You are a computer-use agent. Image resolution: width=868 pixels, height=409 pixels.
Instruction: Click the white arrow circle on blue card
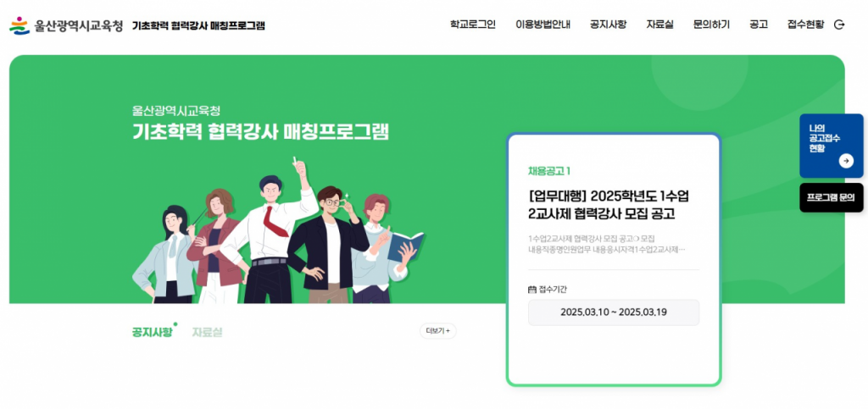click(846, 161)
